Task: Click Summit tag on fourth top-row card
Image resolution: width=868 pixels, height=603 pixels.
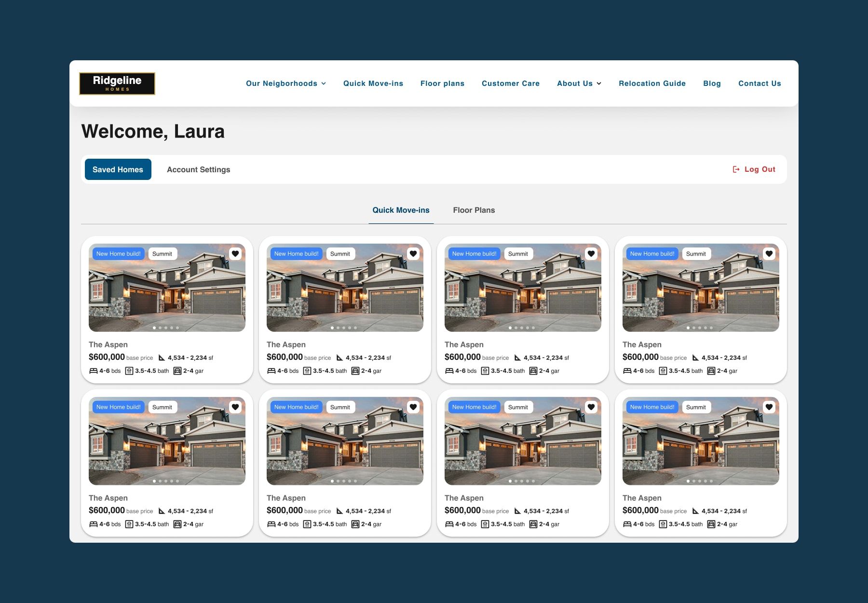Action: click(696, 254)
